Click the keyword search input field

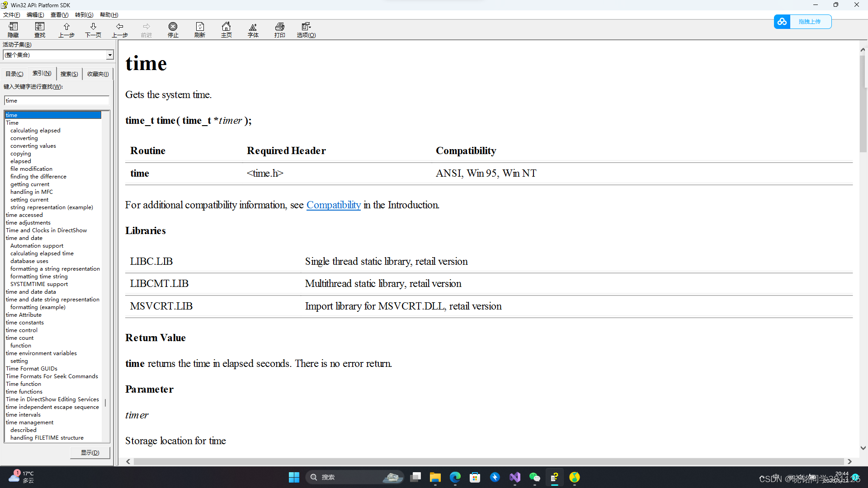pos(57,101)
